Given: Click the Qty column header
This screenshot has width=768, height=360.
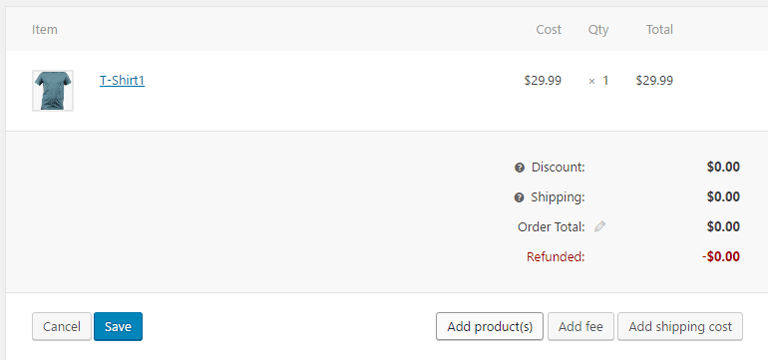Looking at the screenshot, I should (598, 30).
